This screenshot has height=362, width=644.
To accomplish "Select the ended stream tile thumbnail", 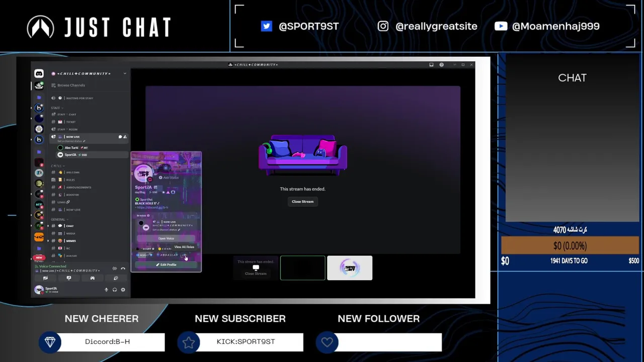I will tap(256, 268).
